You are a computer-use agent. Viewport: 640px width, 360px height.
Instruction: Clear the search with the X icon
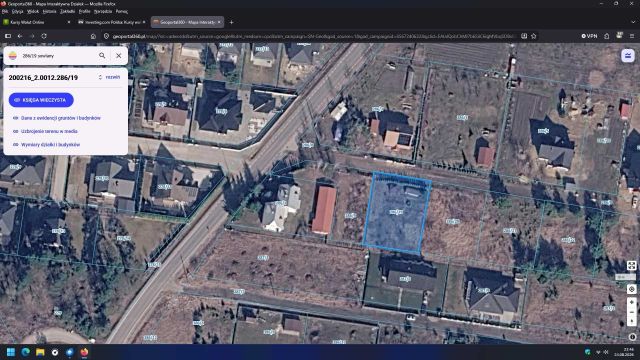point(119,56)
